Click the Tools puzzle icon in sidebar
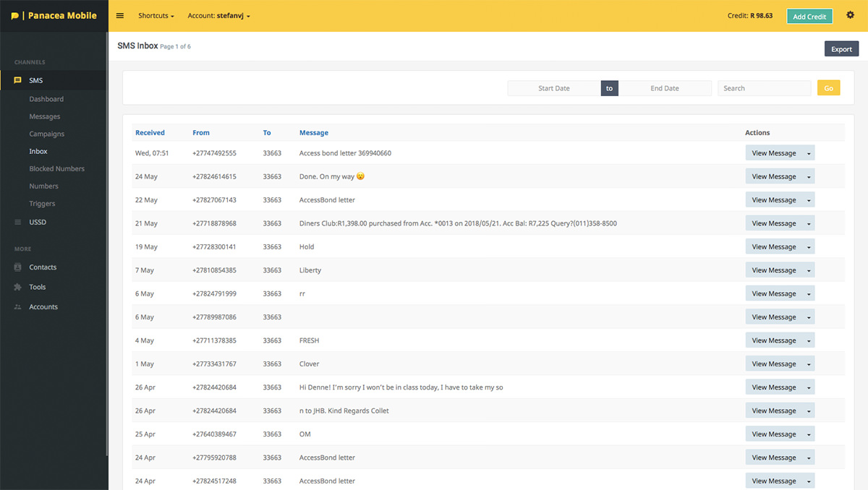Screen dimensions: 868x490 (18, 287)
